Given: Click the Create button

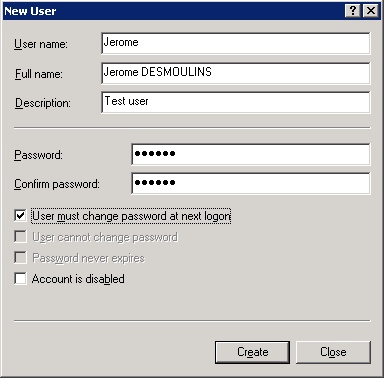Looking at the screenshot, I should (x=252, y=352).
